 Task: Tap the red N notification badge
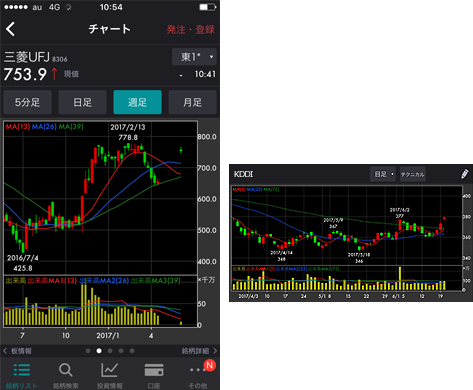point(210,365)
